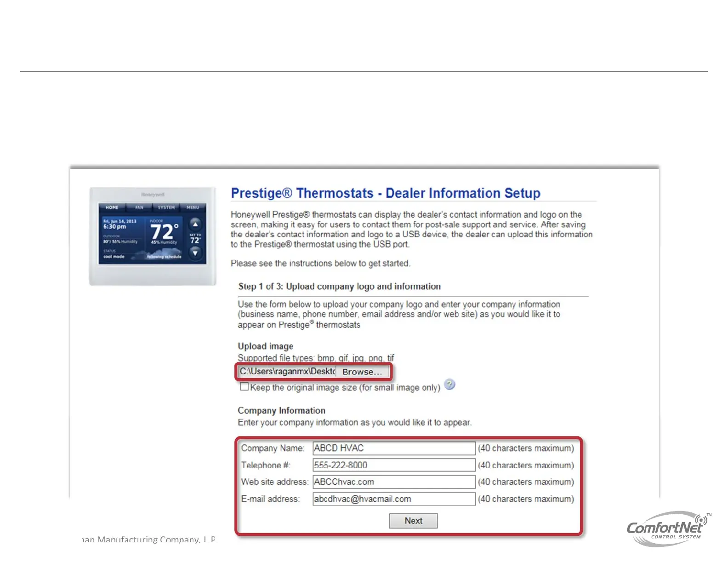This screenshot has height=563, width=728.
Task: Click the Prestige thermostat product image
Action: [x=153, y=236]
